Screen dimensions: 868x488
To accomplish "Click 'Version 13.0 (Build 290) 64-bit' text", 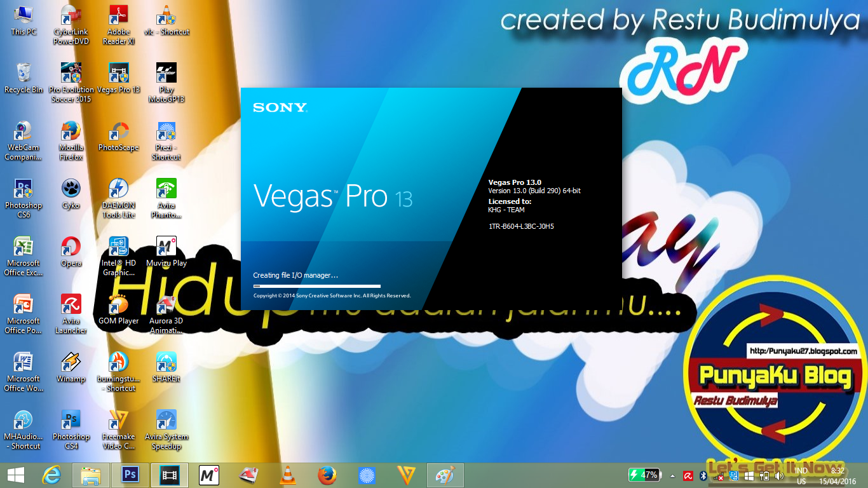I will [534, 191].
